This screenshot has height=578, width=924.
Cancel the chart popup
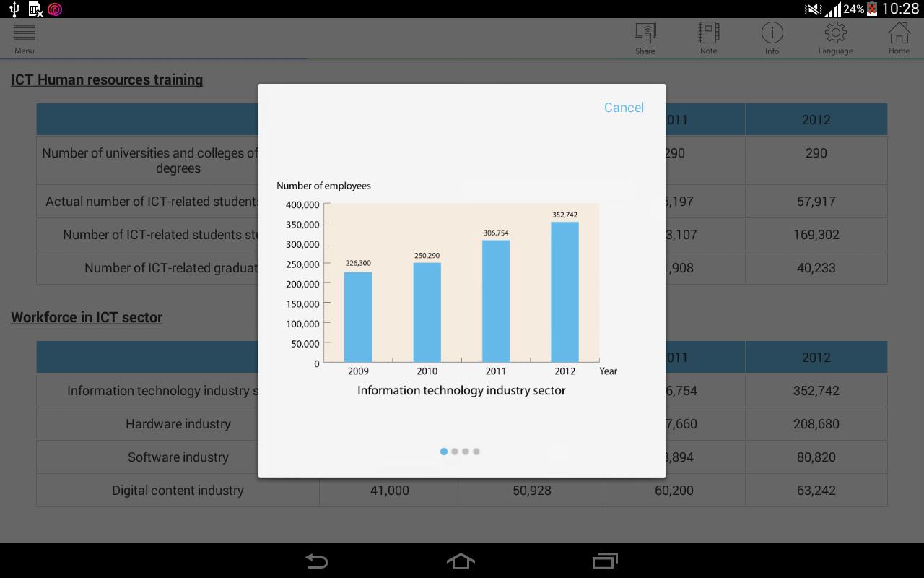[x=624, y=108]
